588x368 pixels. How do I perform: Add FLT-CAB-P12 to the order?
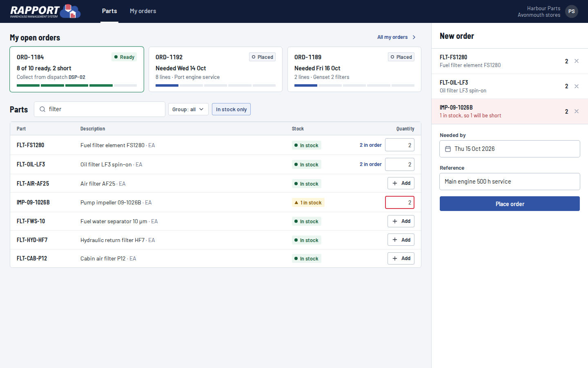coord(401,258)
